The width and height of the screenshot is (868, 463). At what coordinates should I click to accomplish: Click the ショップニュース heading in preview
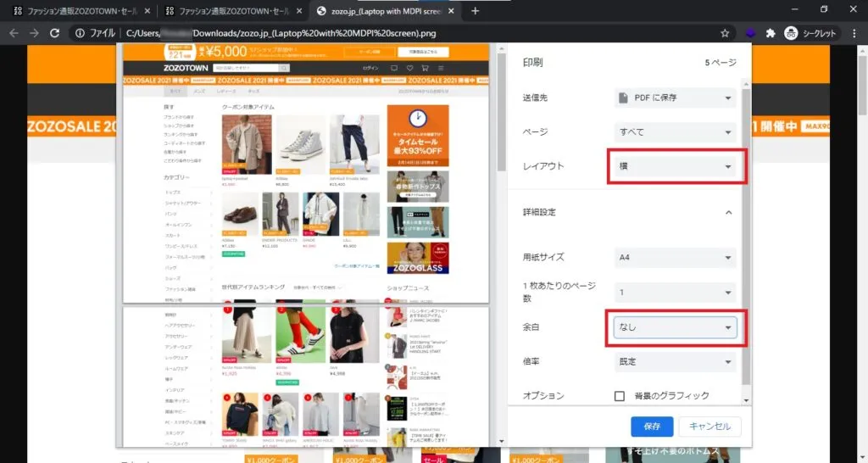pyautogui.click(x=408, y=288)
